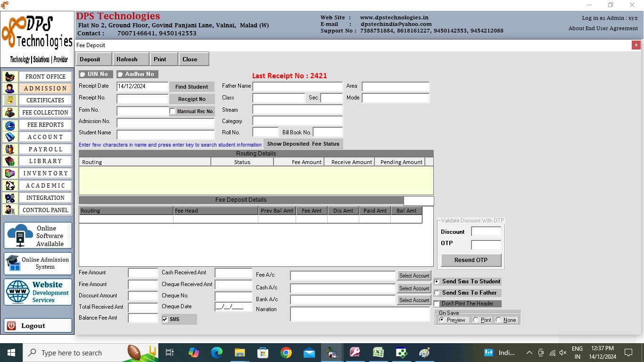Click the Close toolbar button
Screen dimensions: 644x362
194,59
